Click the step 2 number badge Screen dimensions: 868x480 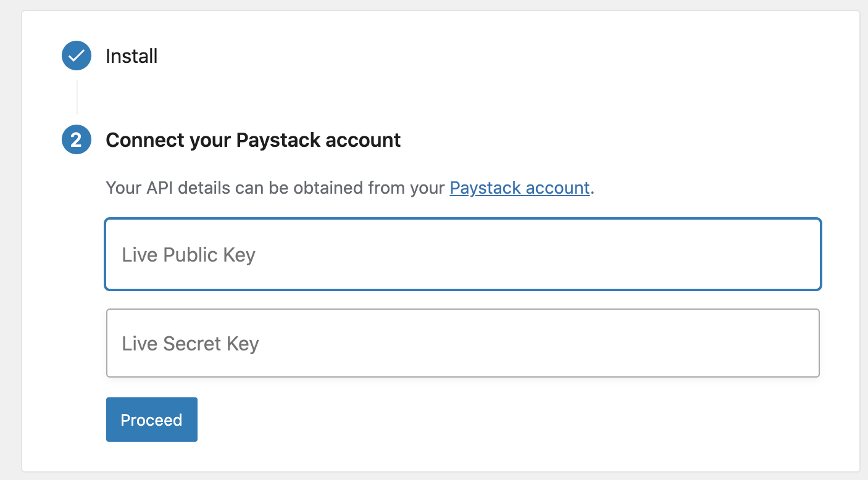click(77, 140)
